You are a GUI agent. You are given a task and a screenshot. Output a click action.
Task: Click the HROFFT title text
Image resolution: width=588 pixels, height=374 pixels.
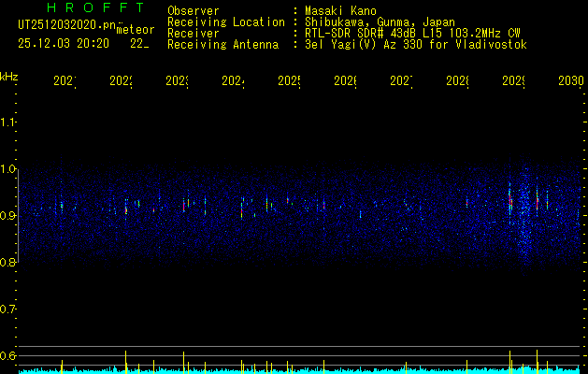coord(96,7)
